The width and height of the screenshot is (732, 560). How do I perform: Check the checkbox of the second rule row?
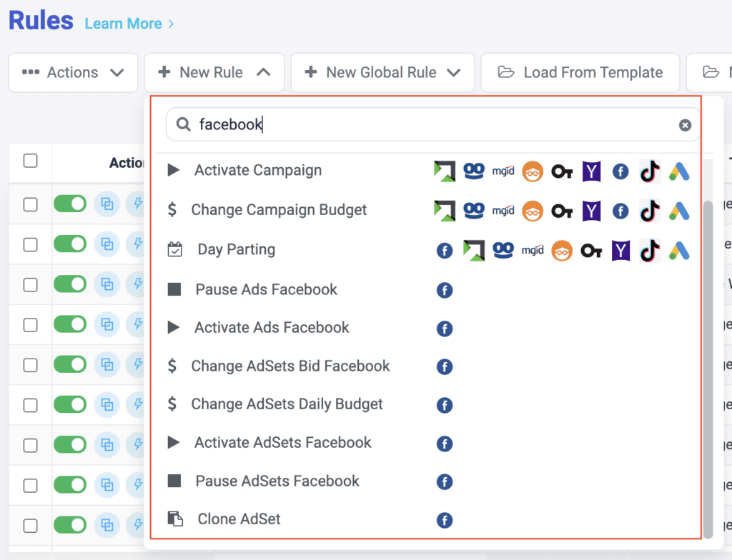30,244
